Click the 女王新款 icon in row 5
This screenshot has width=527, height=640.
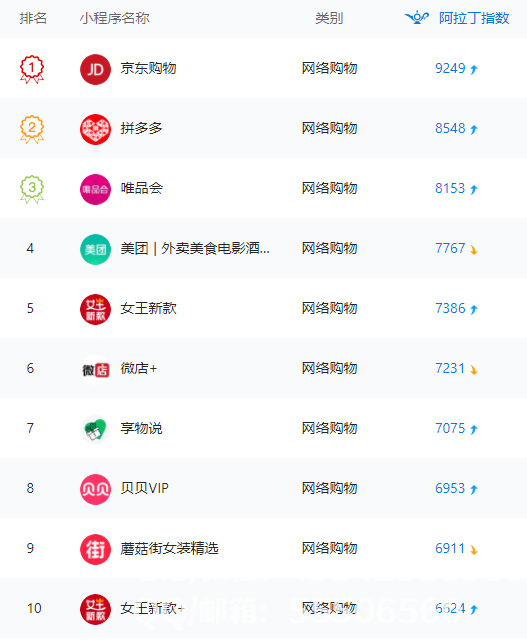tap(95, 309)
